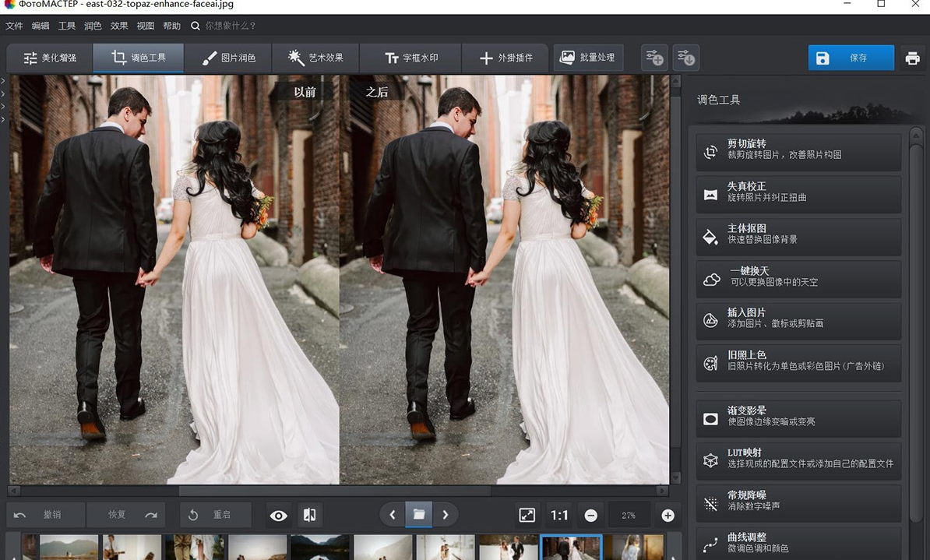Click the zoom in plus button
930x560 pixels.
point(668,516)
